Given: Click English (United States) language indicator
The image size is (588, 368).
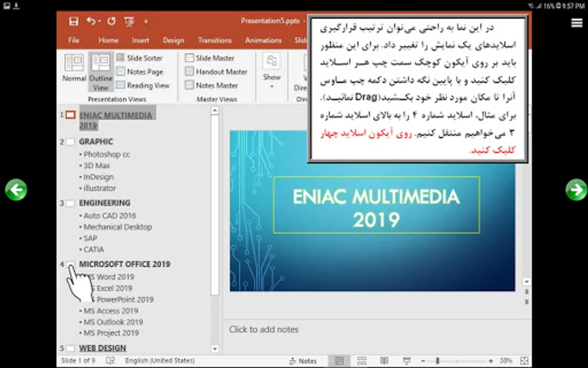Looking at the screenshot, I should tap(160, 361).
